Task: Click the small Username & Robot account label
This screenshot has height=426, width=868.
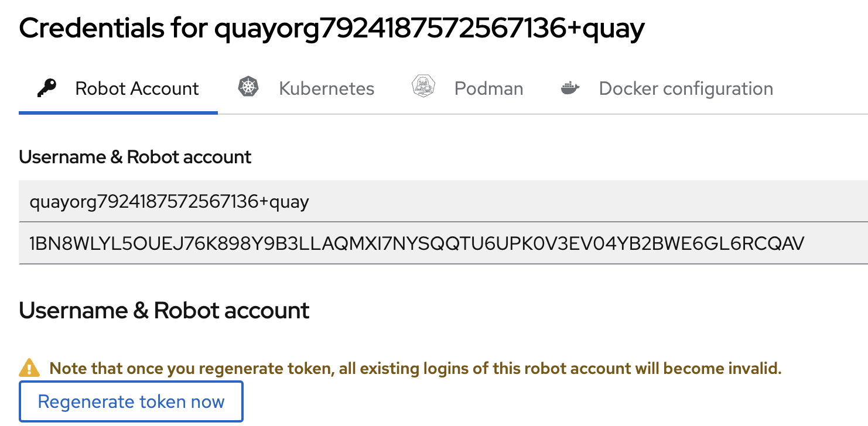Action: [135, 157]
